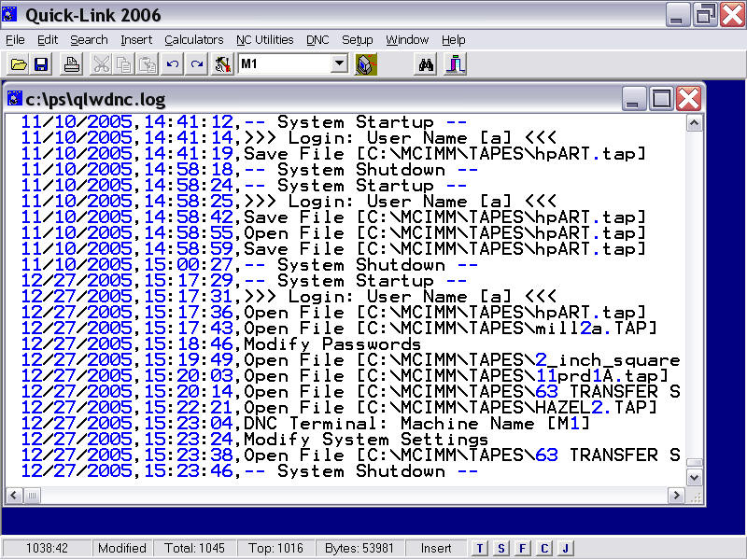Click the hammer tool icon beside Redo
The width and height of the screenshot is (747, 560).
point(222,64)
